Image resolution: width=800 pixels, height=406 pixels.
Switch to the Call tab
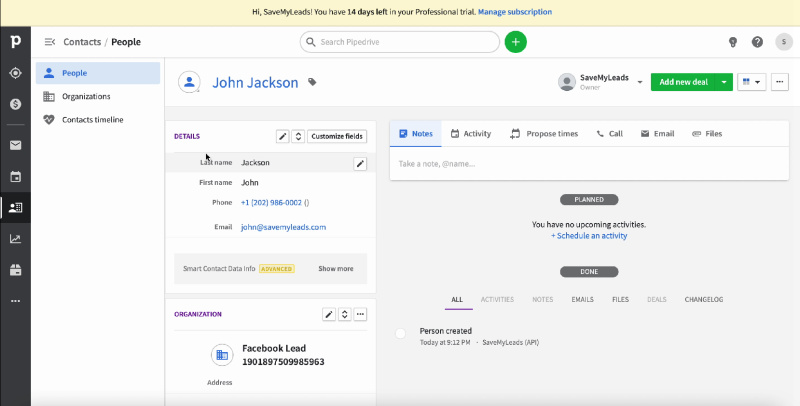pos(610,134)
